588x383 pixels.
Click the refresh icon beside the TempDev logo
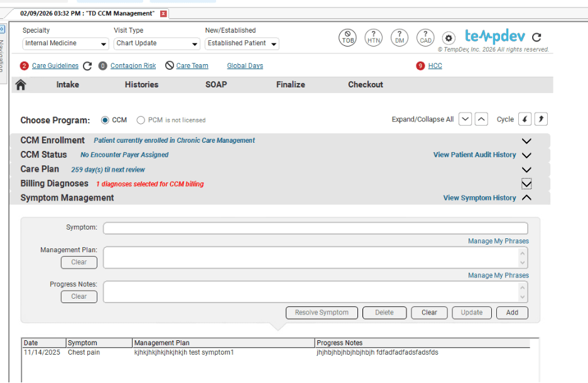point(536,37)
